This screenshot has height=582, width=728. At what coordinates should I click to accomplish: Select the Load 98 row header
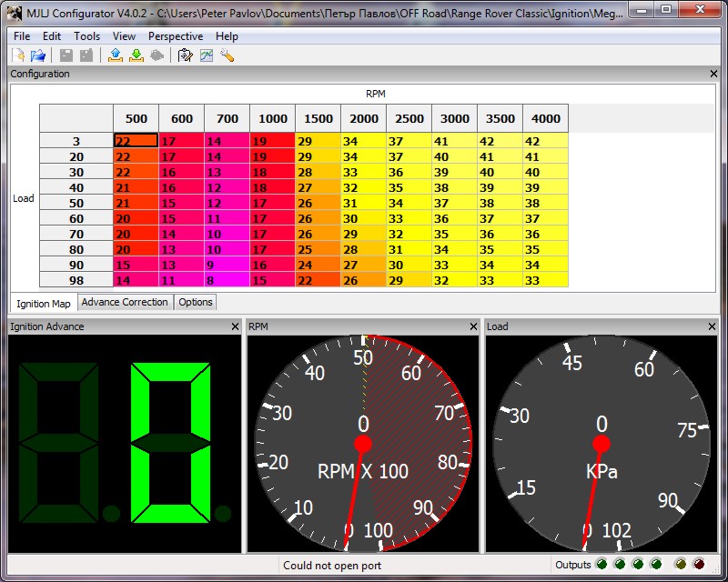pos(76,280)
